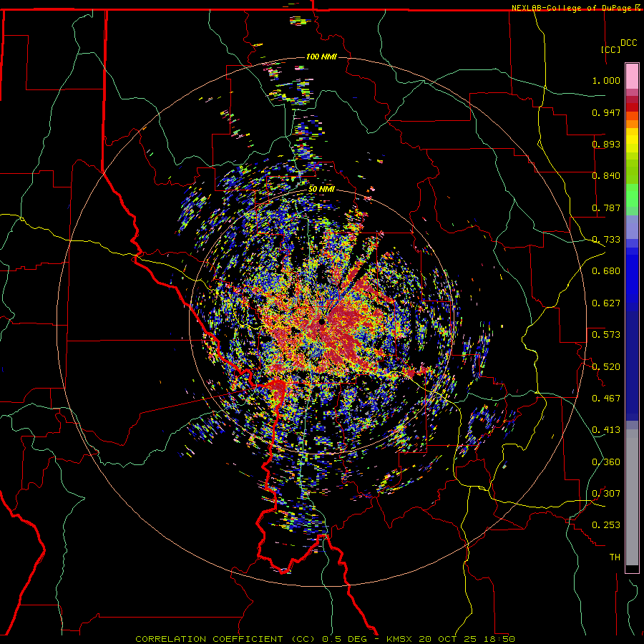644x644 pixels.
Task: Click the 0.413 scale value
Action: (606, 430)
